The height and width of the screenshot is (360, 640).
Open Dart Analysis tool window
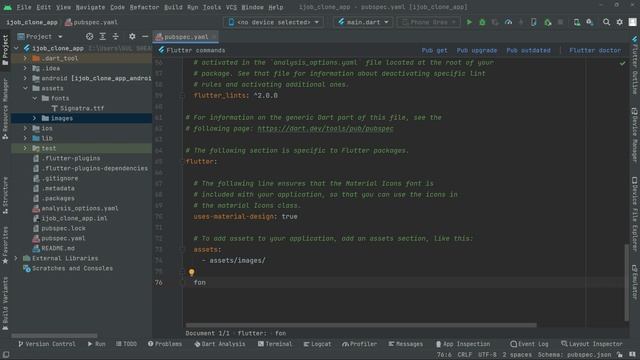pos(220,344)
